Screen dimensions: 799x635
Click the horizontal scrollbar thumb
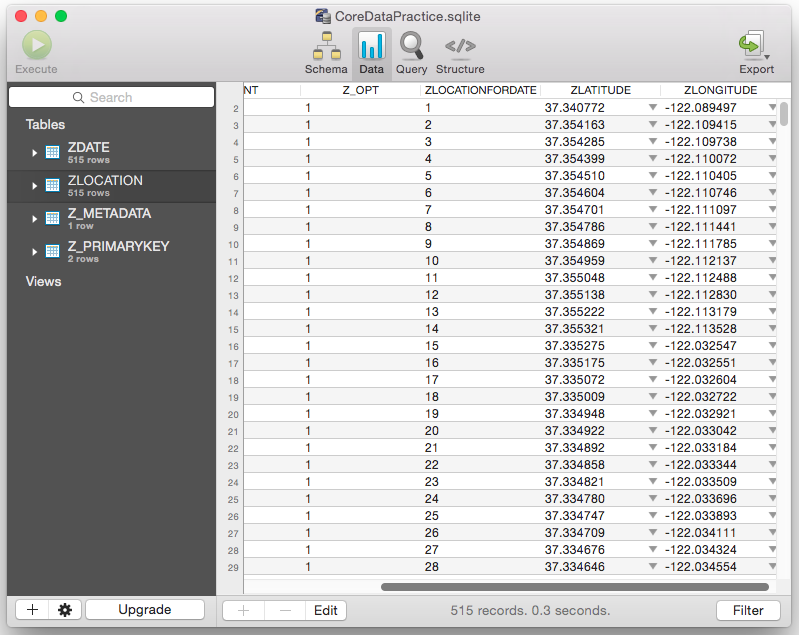tap(575, 587)
